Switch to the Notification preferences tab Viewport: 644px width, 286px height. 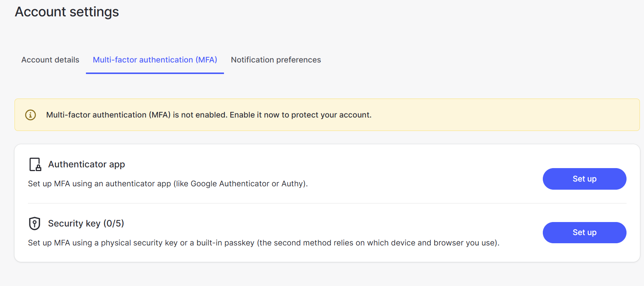tap(276, 60)
